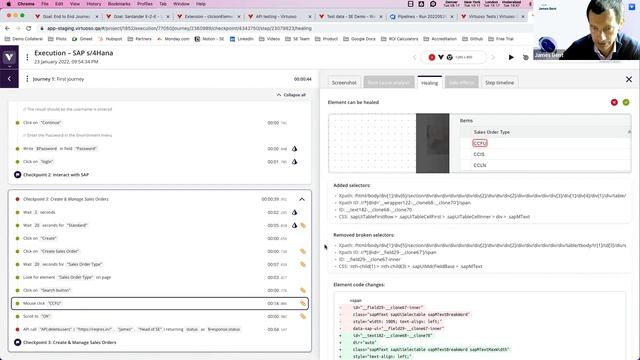The image size is (640, 360).
Task: Open the Google Docs bookmarks folder
Action: (360, 39)
